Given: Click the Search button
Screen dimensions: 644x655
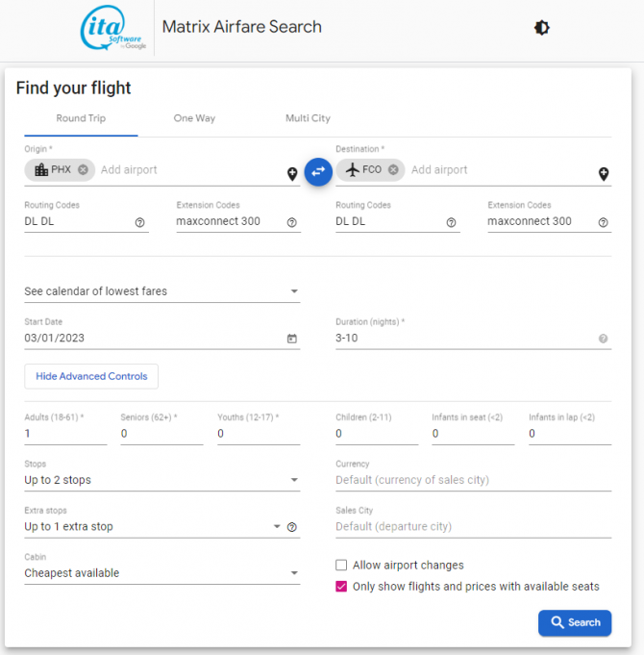Looking at the screenshot, I should tap(575, 623).
